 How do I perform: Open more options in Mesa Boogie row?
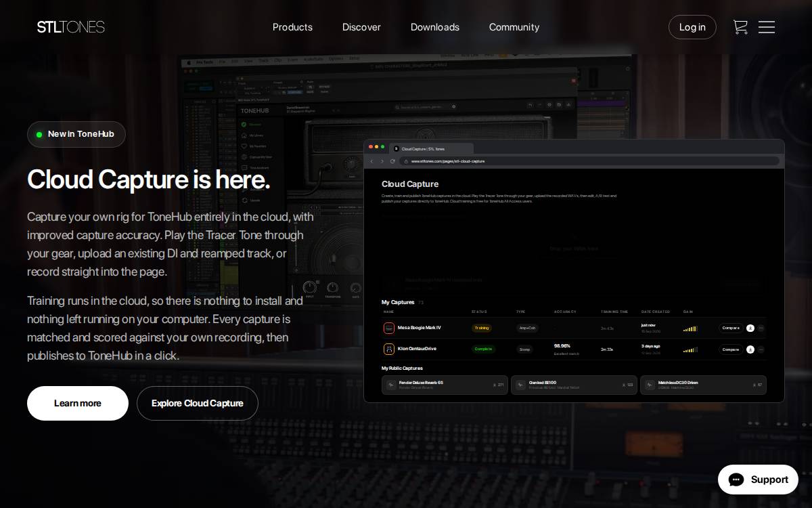(761, 328)
